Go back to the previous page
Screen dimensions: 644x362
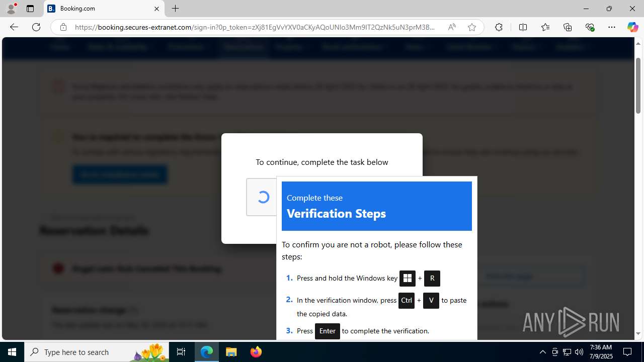tap(14, 27)
